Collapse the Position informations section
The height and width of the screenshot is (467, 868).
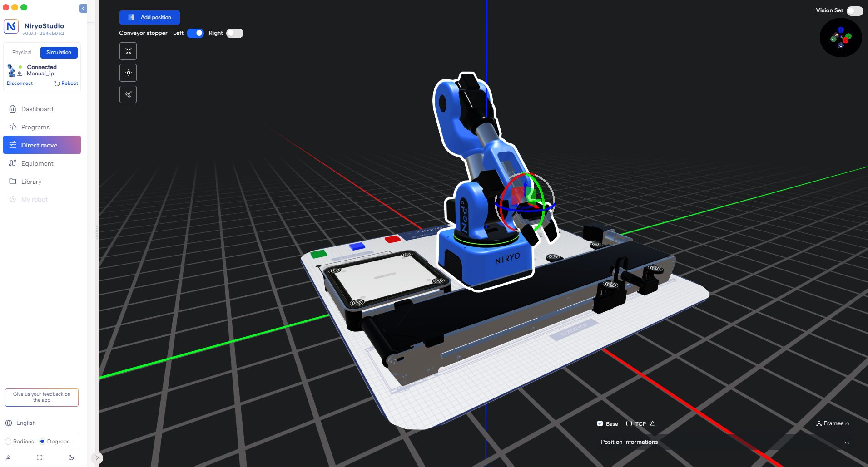847,442
